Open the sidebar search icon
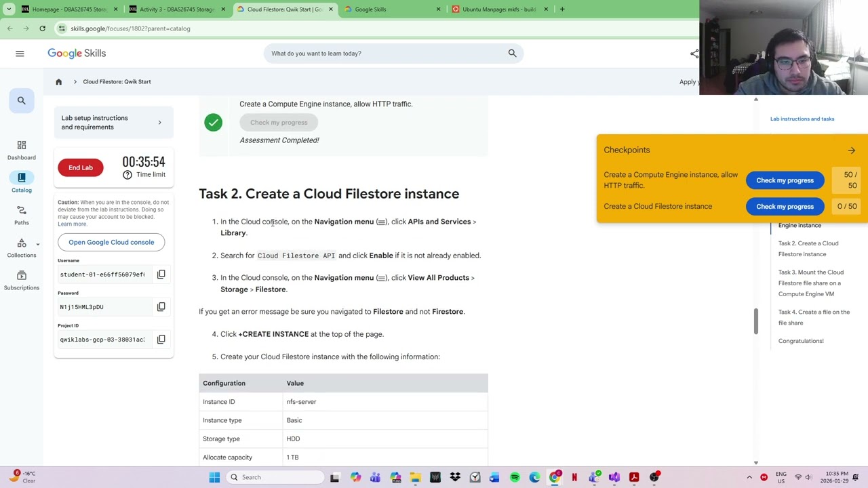Screen dimensions: 868x488 pos(22,100)
